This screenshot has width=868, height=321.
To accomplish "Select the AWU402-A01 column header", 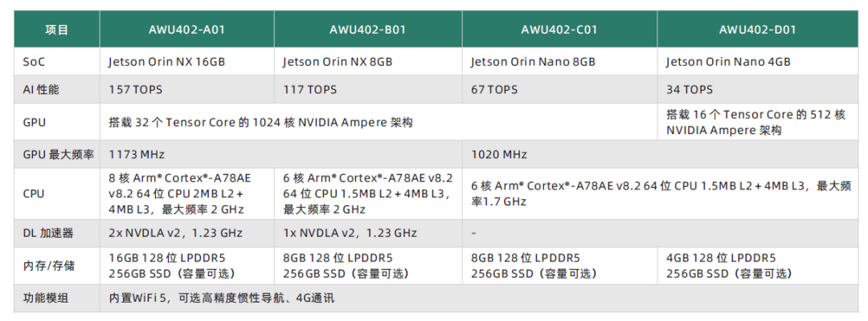I will [186, 30].
